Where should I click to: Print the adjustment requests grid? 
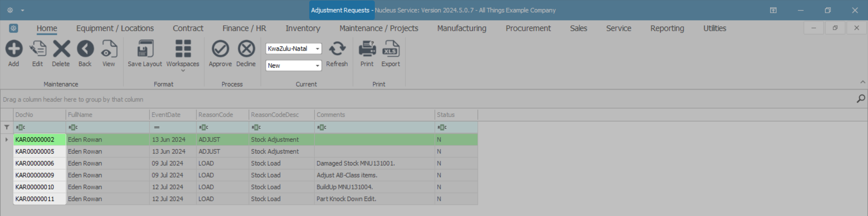[x=367, y=49]
